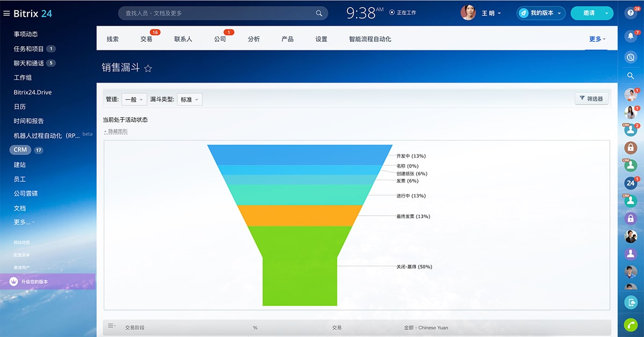Expand the arrow beside the 邀请 button
The width and height of the screenshot is (644, 337).
click(607, 13)
